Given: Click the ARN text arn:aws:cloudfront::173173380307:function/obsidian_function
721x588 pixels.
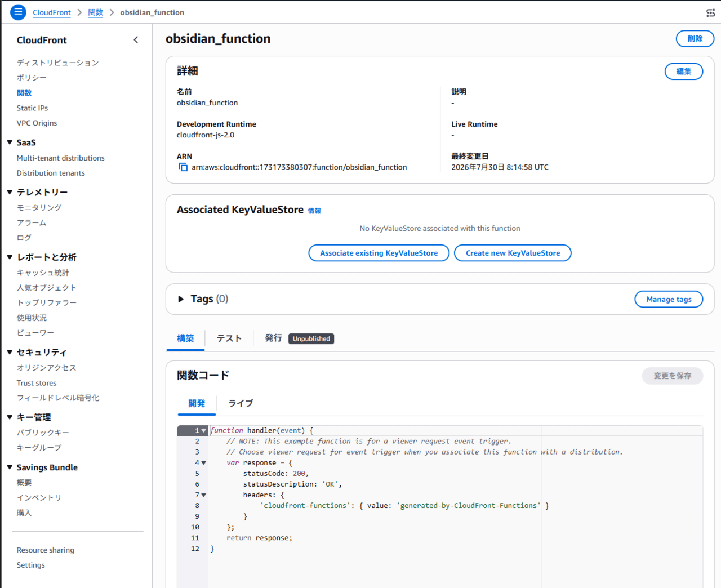Looking at the screenshot, I should point(299,167).
